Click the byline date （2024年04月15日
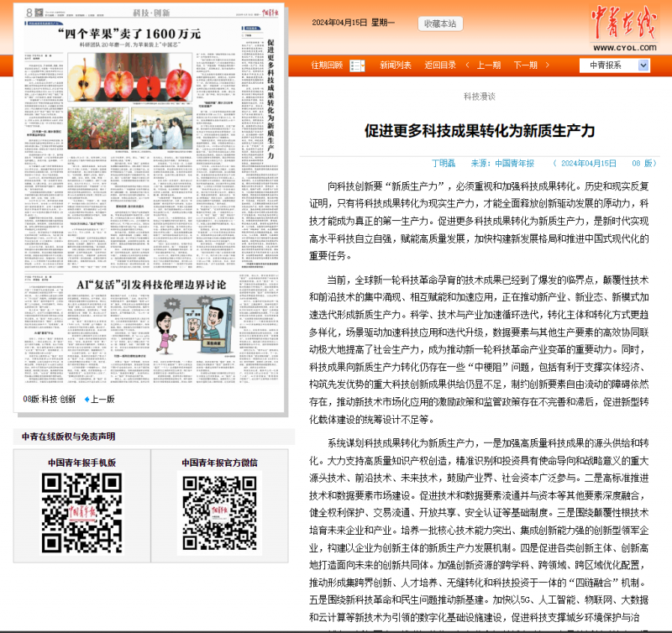Image resolution: width=672 pixels, height=633 pixels. point(585,163)
